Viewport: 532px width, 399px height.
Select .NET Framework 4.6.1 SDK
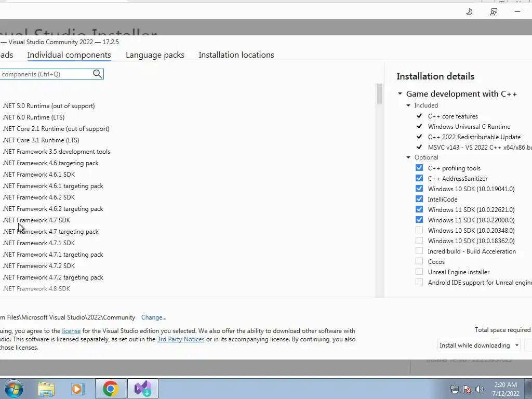pos(38,175)
